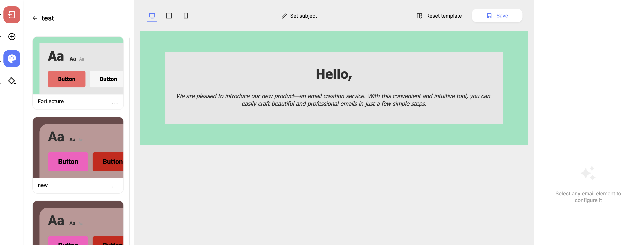This screenshot has height=245, width=644.
Task: Click the Reset template button
Action: pos(439,16)
